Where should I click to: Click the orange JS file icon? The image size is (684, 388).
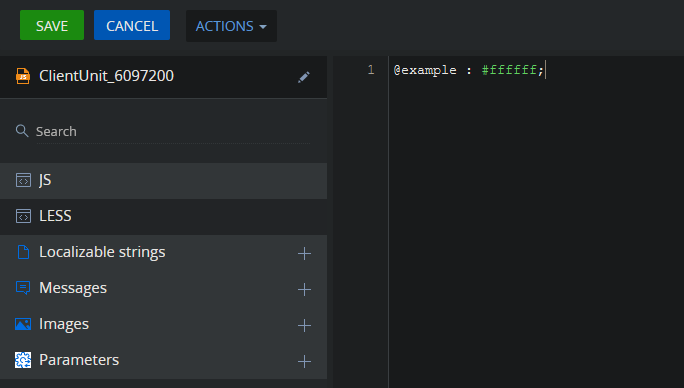[23, 76]
